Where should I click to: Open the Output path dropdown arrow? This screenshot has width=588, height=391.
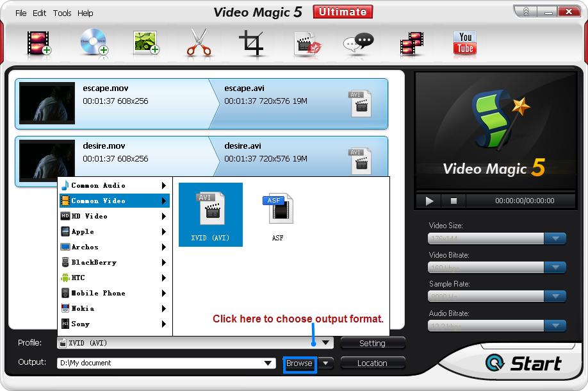coord(268,363)
